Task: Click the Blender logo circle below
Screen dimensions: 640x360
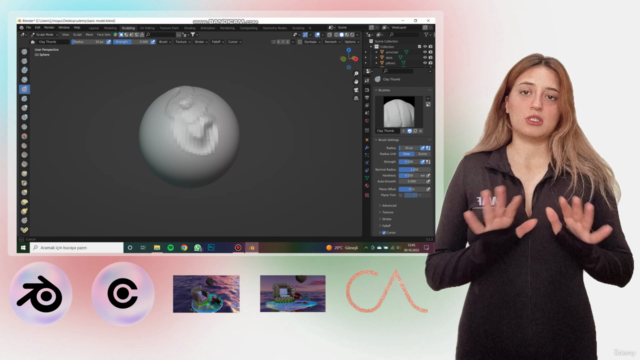Action: coord(41,294)
